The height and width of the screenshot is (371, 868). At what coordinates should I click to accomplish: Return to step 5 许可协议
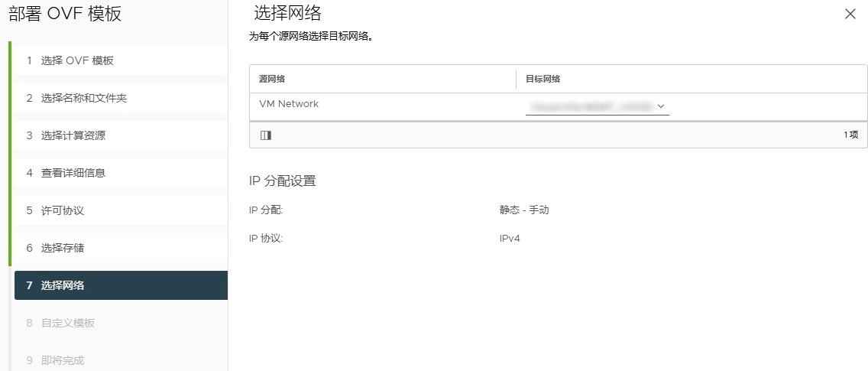pos(62,210)
